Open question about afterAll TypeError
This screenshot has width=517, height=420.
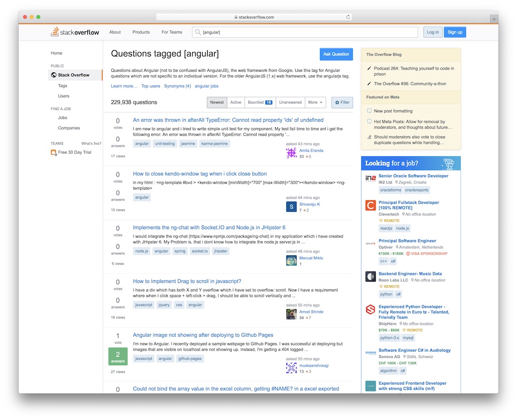point(228,120)
